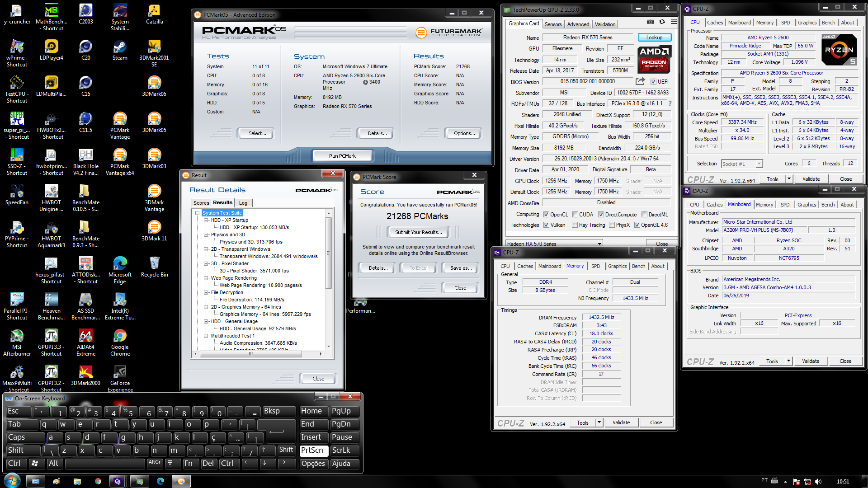Toggle the Ray Tracing checkbox

[x=575, y=225]
